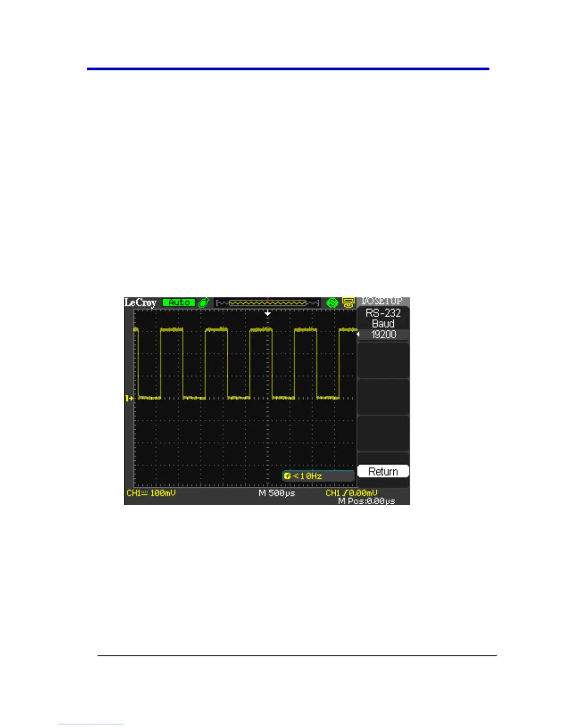Click the channel 1 ground level marker
Screen dimensions: 563x728
(x=129, y=398)
